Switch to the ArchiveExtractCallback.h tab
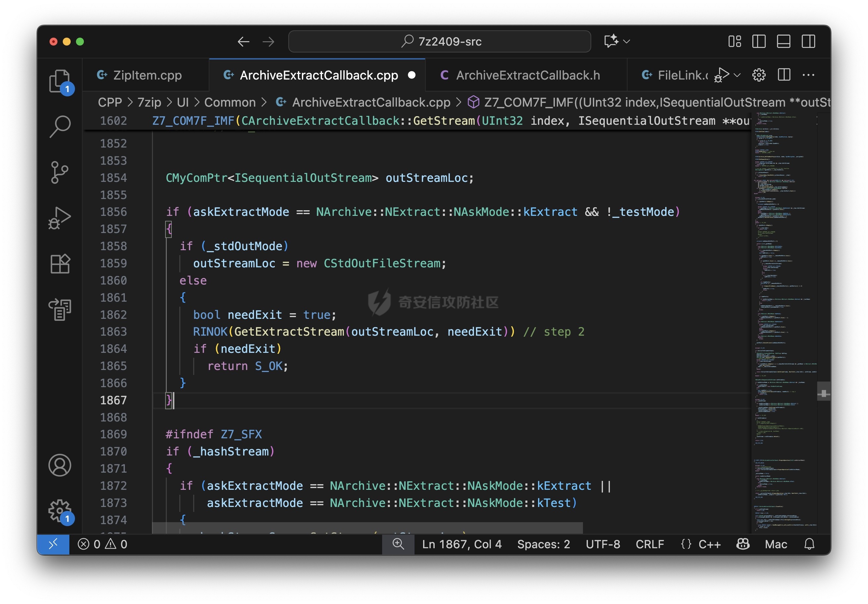868x604 pixels. (x=527, y=75)
